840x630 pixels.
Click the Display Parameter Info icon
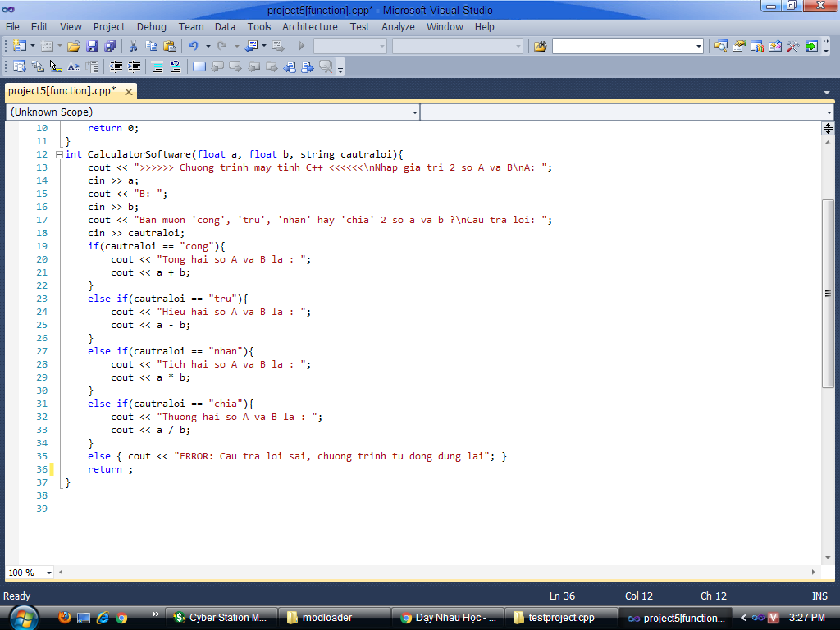coord(38,67)
